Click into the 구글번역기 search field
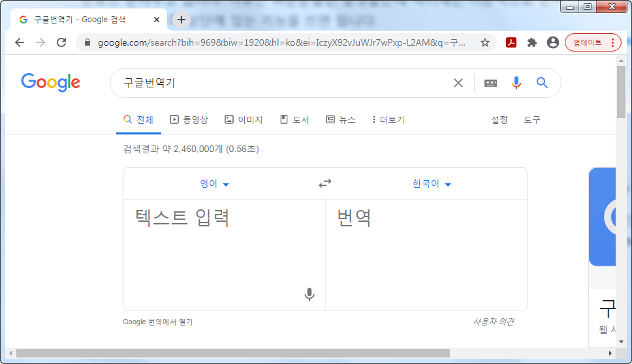This screenshot has width=632, height=364. [282, 83]
